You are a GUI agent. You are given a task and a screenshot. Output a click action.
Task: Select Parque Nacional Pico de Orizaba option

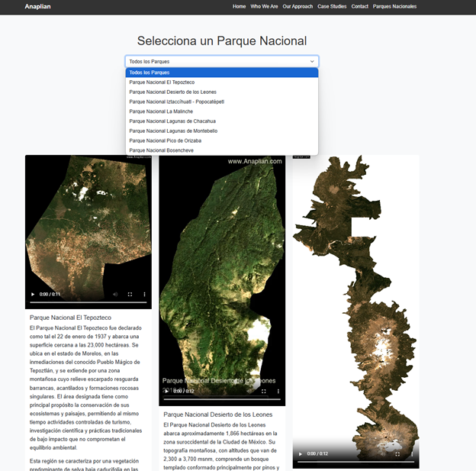(x=222, y=140)
